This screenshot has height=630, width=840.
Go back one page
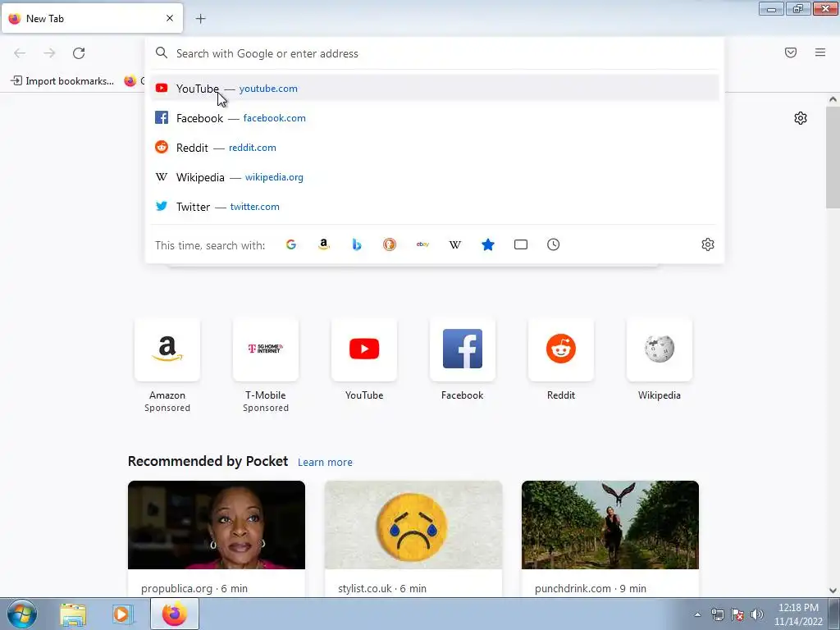click(20, 53)
